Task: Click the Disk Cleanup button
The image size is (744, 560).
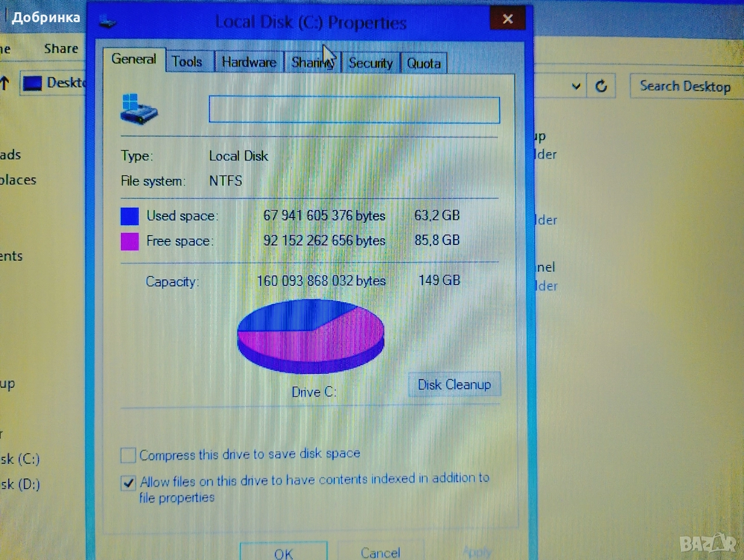Action: tap(454, 385)
